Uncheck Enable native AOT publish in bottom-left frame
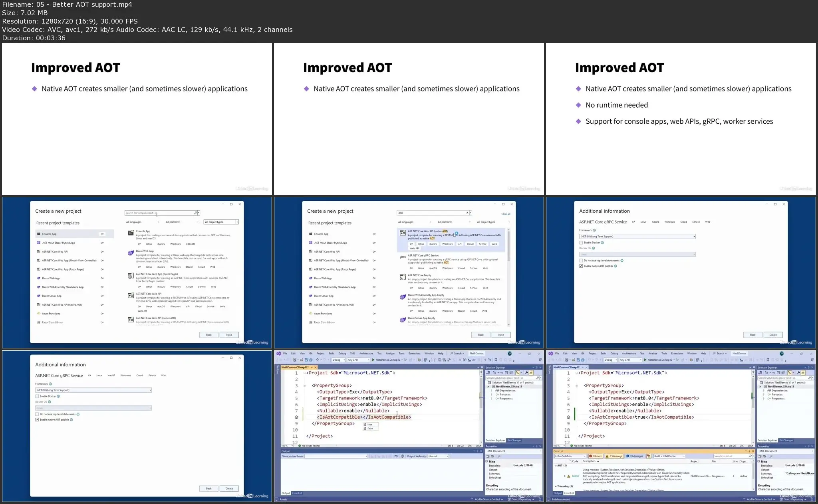The image size is (818, 504). pos(37,419)
